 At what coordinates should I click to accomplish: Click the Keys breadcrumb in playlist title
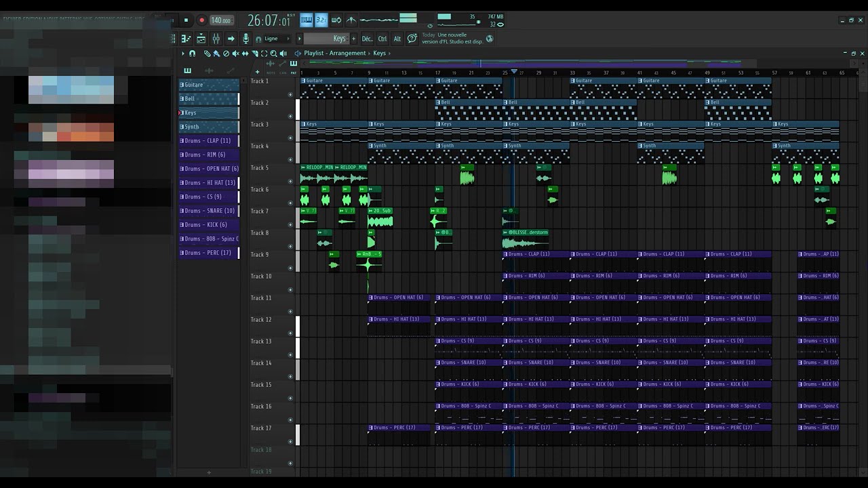click(379, 54)
